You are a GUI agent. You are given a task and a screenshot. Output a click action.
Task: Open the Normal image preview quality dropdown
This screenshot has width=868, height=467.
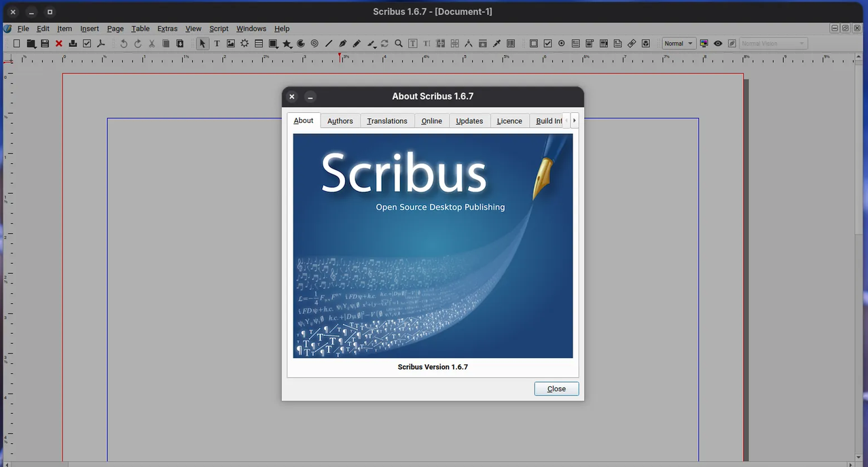pos(679,44)
